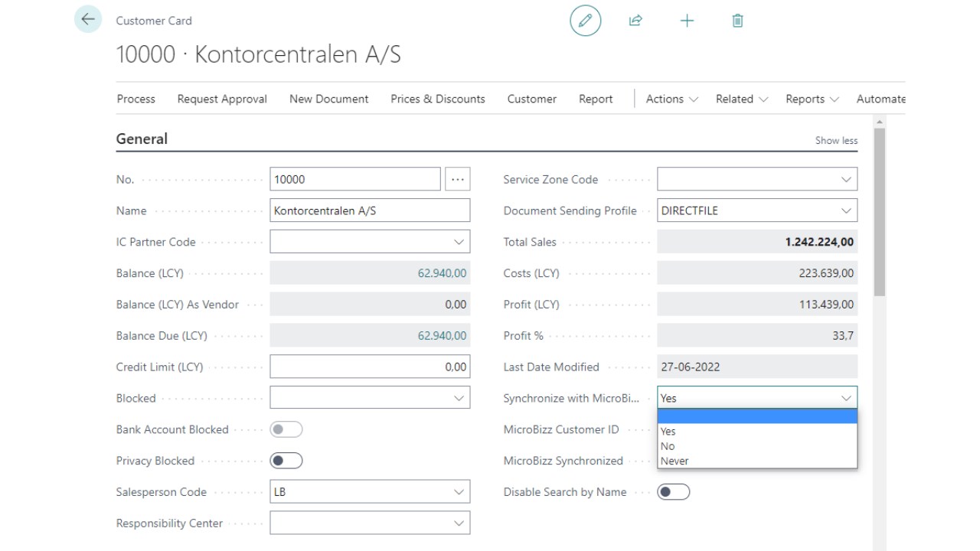The height and width of the screenshot is (551, 980).
Task: Click the back arrow button
Action: [88, 20]
